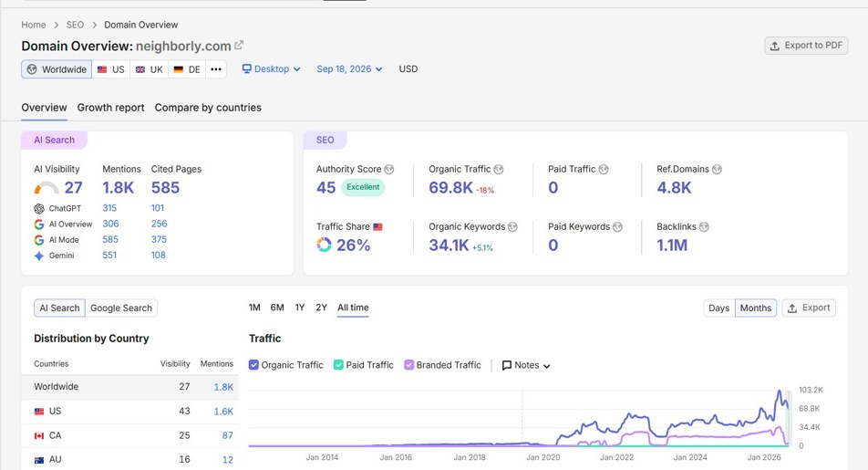Open the Overview tab
This screenshot has width=868, height=470.
tap(45, 108)
